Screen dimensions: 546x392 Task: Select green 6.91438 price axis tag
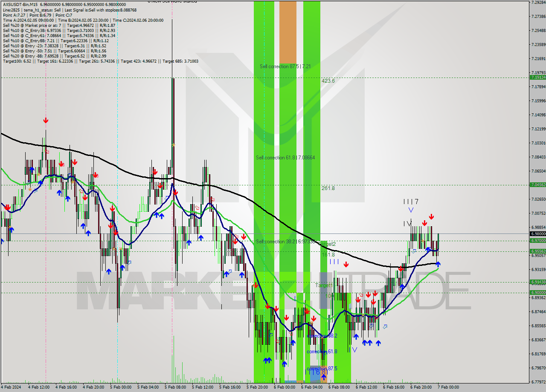(537, 282)
